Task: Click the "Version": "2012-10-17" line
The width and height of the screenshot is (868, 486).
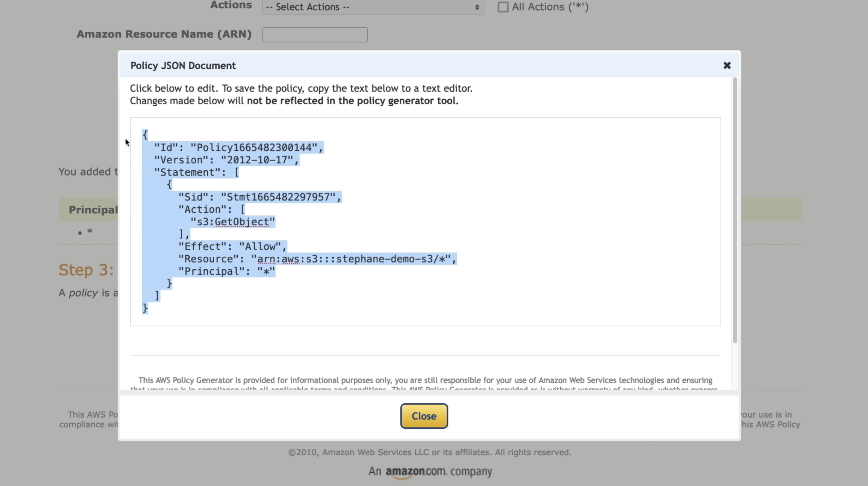Action: tap(227, 160)
